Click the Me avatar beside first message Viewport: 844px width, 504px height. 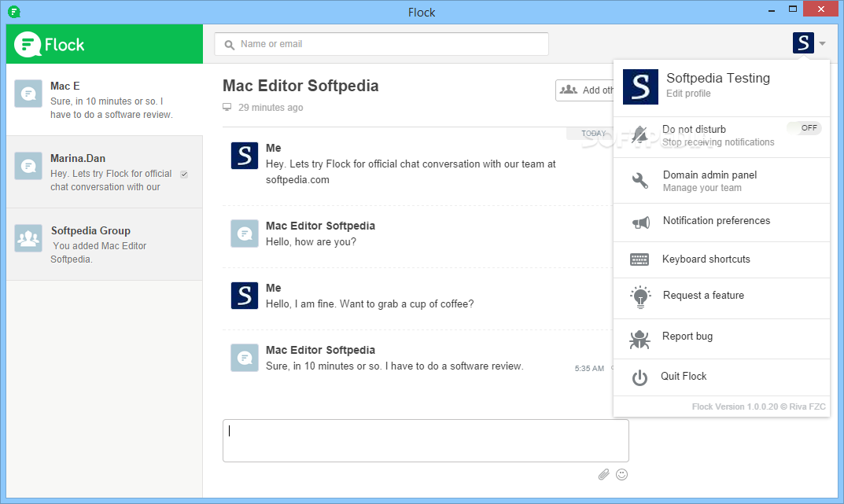(x=245, y=156)
